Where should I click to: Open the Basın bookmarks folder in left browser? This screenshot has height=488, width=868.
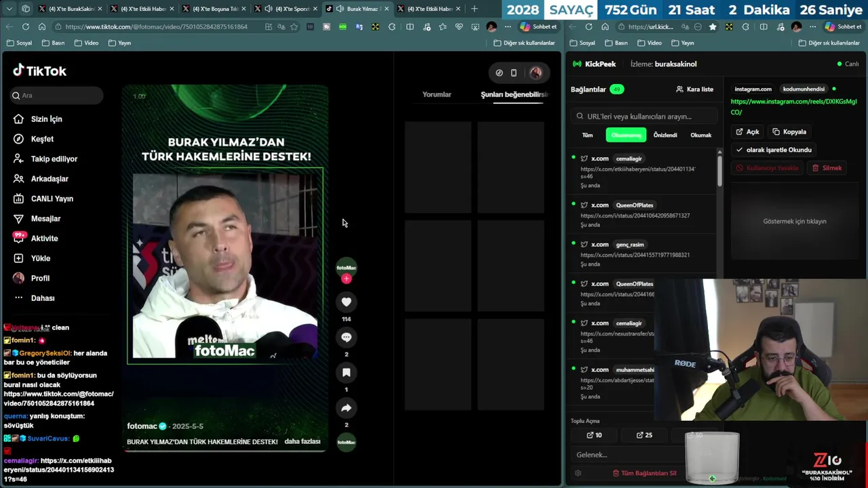(53, 43)
